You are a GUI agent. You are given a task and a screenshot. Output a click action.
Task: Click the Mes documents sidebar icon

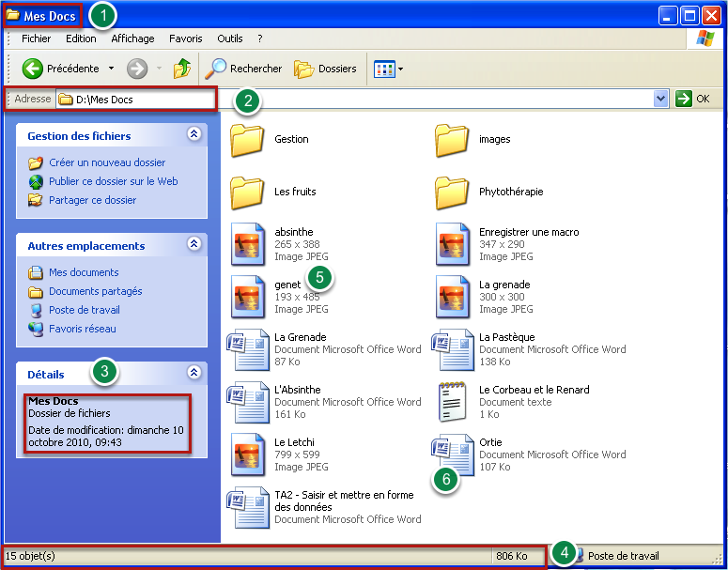coord(36,272)
